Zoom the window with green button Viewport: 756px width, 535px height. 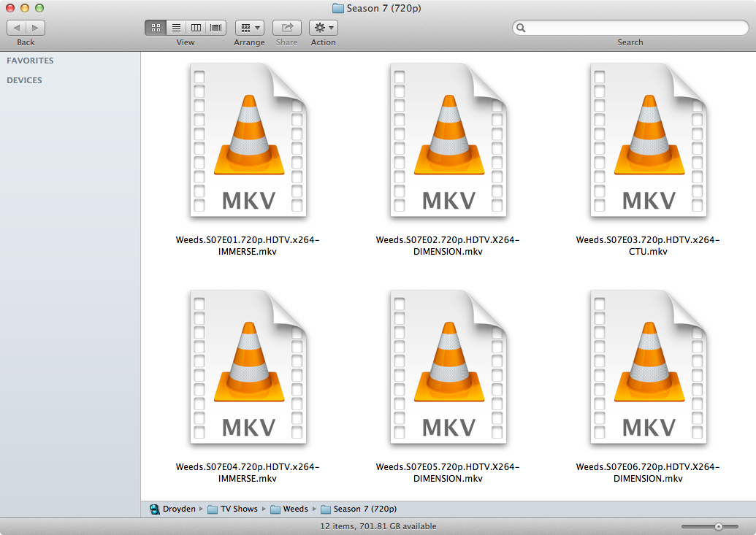click(x=39, y=8)
